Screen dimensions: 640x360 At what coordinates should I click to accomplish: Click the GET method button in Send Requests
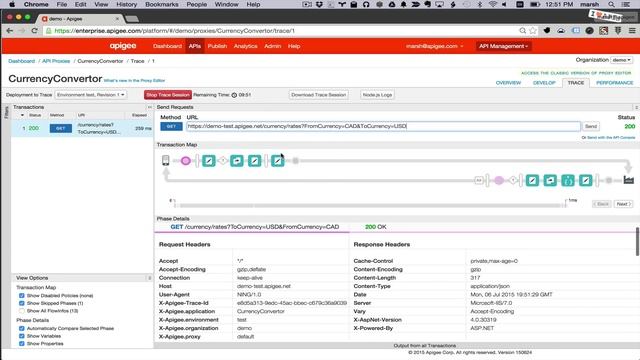pyautogui.click(x=171, y=127)
